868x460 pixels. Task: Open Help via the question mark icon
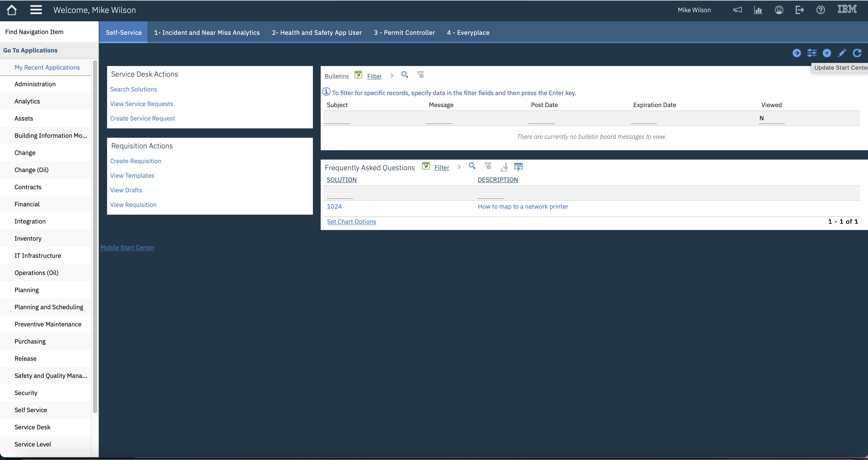[820, 10]
